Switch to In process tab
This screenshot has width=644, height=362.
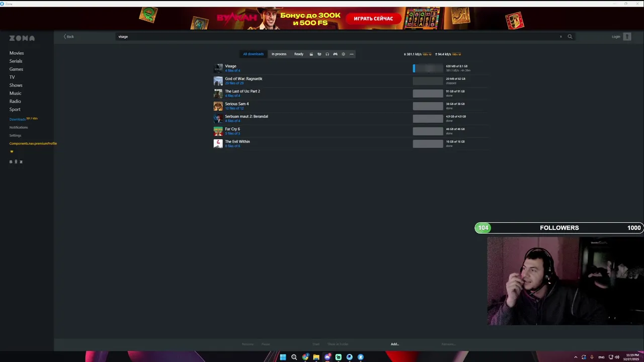coord(279,54)
